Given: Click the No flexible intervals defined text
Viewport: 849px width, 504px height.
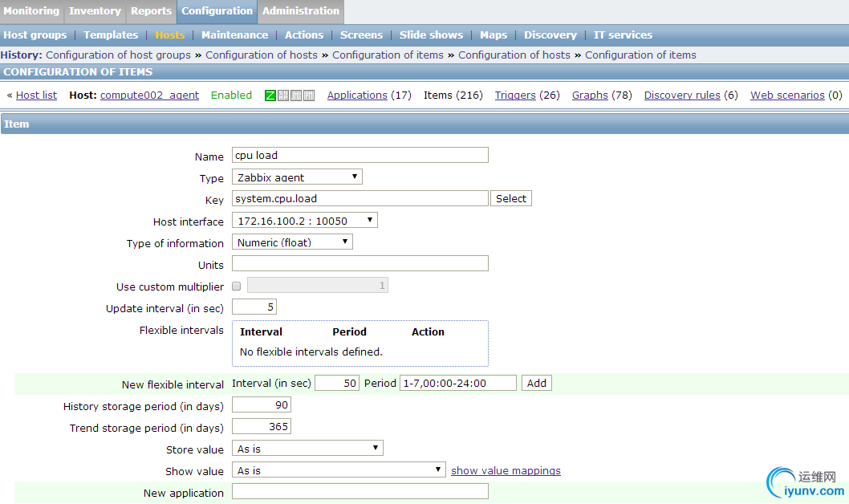Looking at the screenshot, I should (x=311, y=352).
